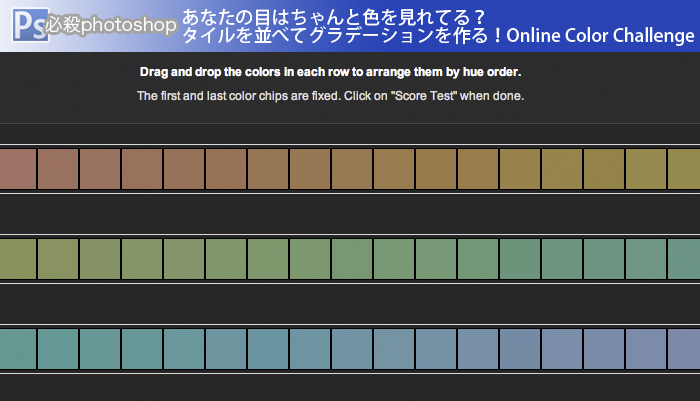Click the Ps Photoshop logo icon

(x=30, y=25)
